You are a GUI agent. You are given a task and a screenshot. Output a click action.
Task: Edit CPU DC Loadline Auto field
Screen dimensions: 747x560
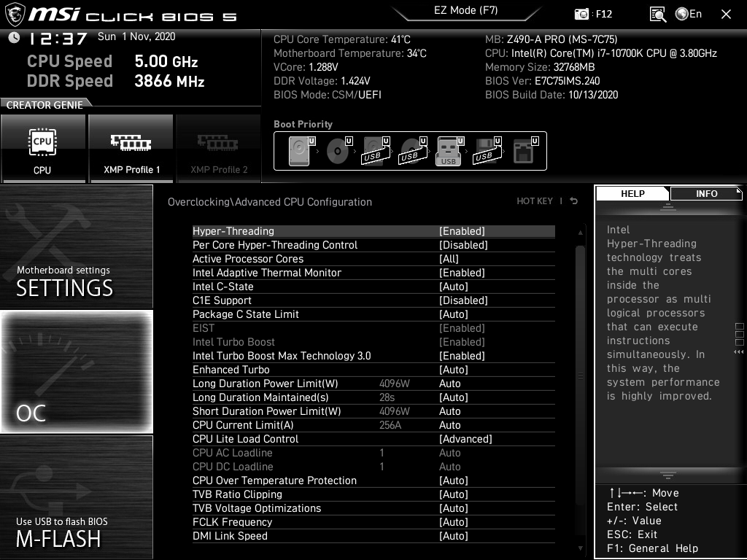pyautogui.click(x=449, y=466)
